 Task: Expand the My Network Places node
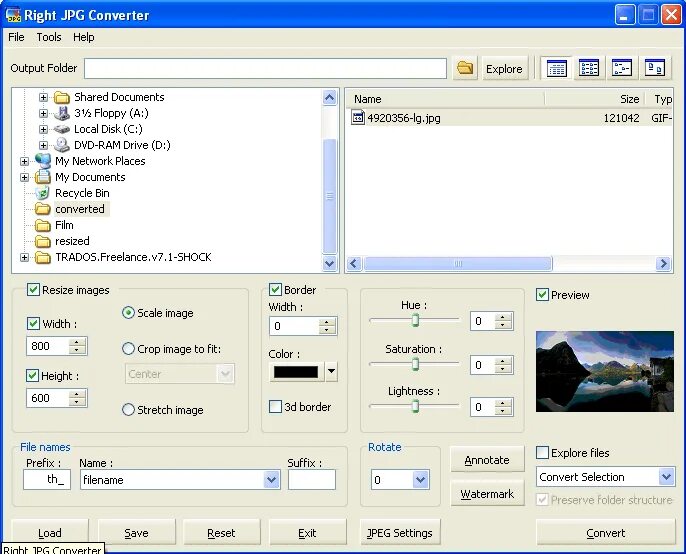pyautogui.click(x=24, y=161)
